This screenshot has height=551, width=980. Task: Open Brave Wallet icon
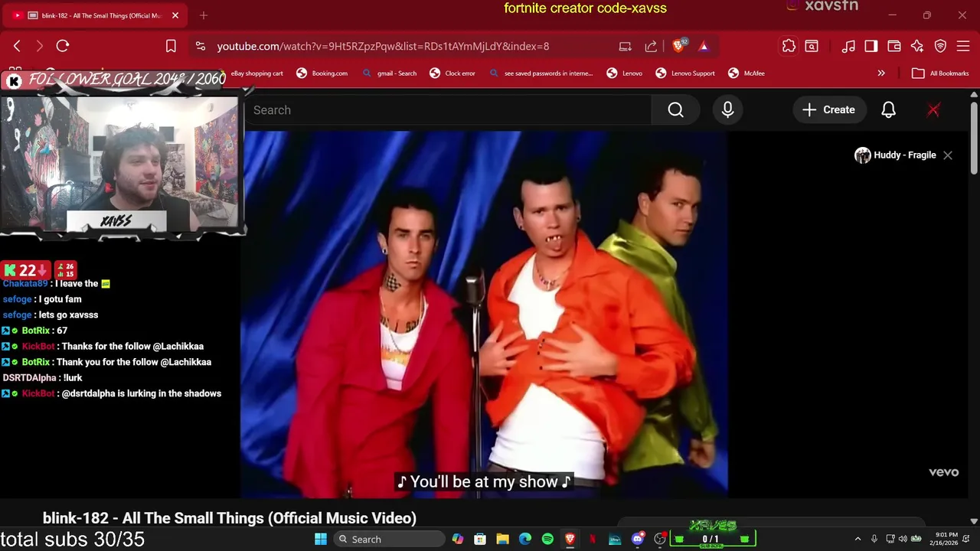point(894,46)
